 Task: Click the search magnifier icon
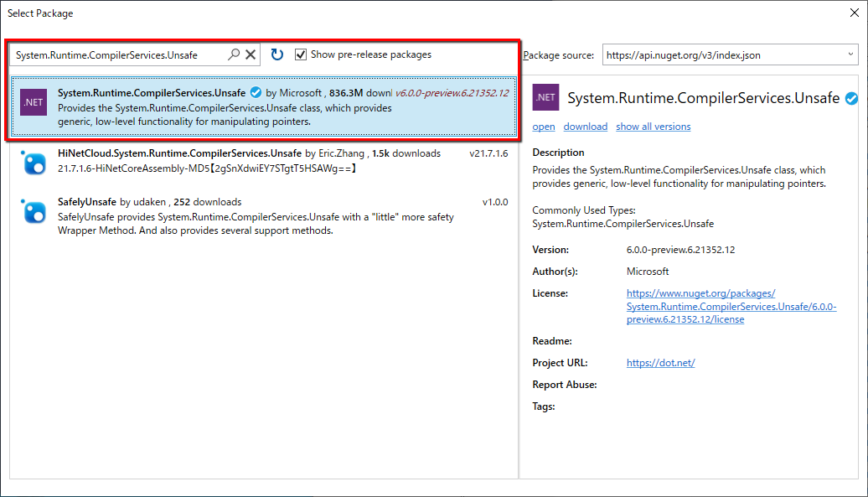(234, 54)
